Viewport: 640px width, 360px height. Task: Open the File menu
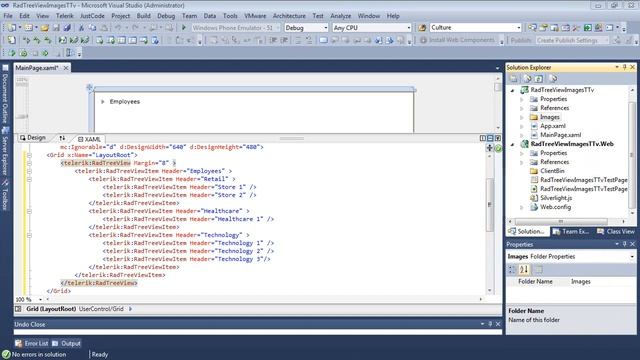8,16
